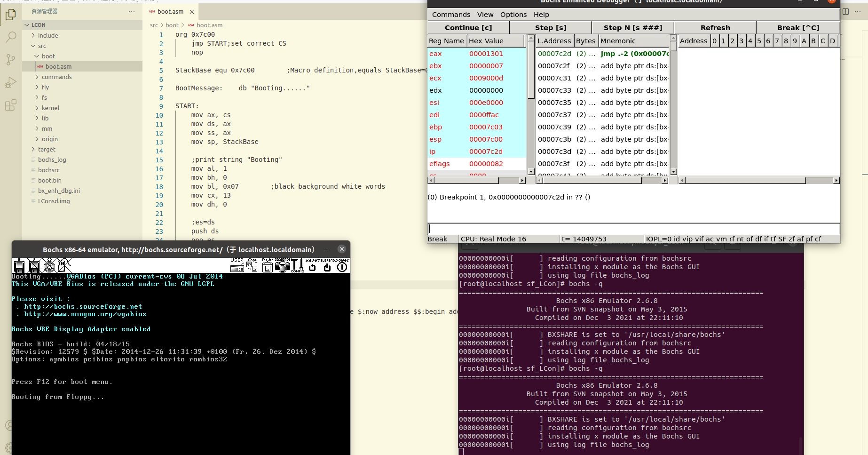Viewport: 868px width, 455px height.
Task: Click disassembly horizontal scrollbar
Action: click(602, 180)
